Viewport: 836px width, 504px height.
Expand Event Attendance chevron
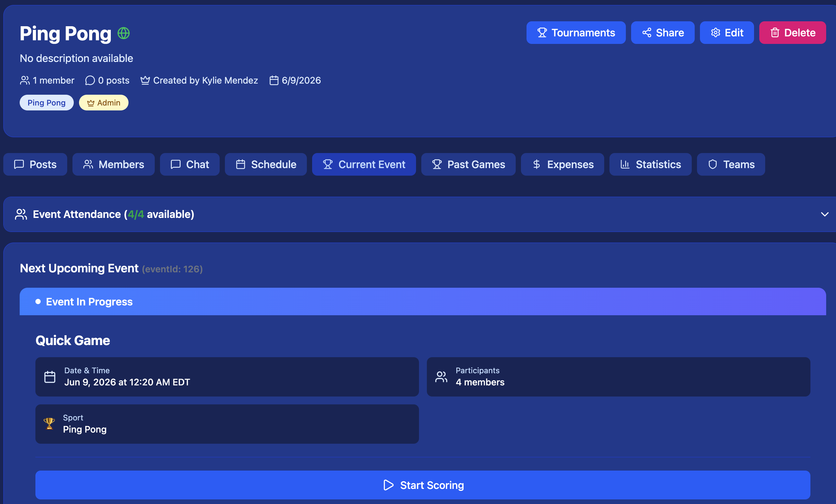tap(825, 214)
